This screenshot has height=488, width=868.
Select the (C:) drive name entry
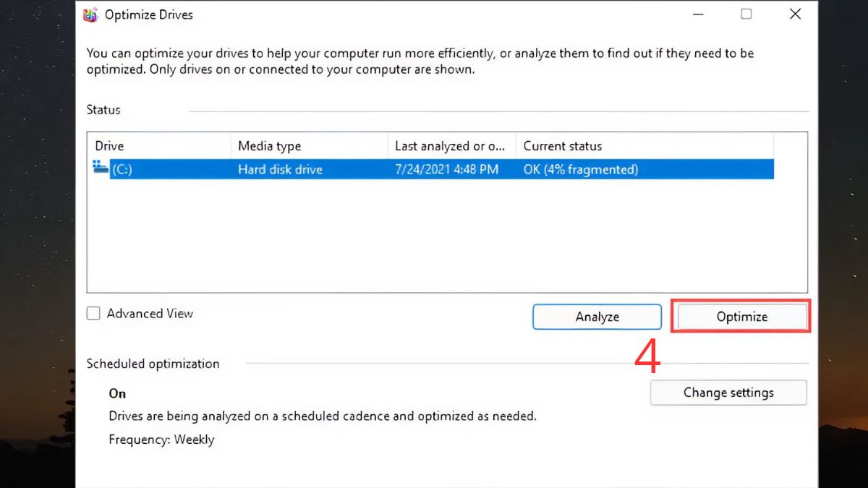pos(122,170)
